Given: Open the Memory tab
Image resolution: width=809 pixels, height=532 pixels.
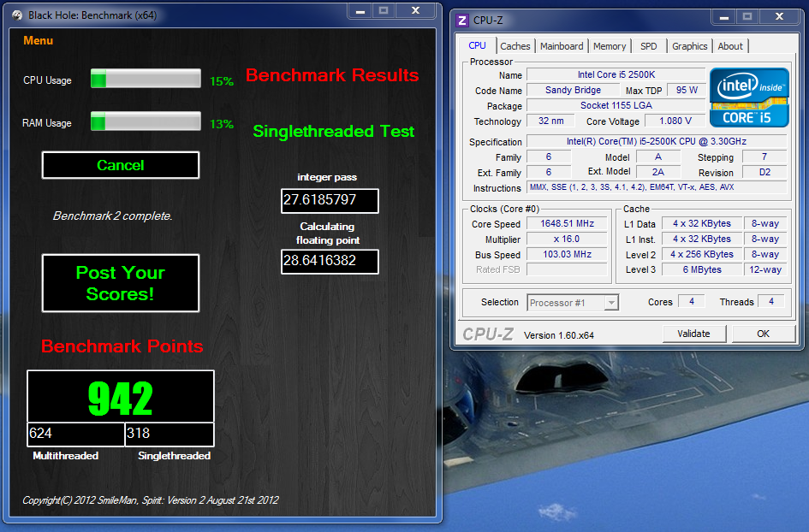Looking at the screenshot, I should pyautogui.click(x=610, y=46).
